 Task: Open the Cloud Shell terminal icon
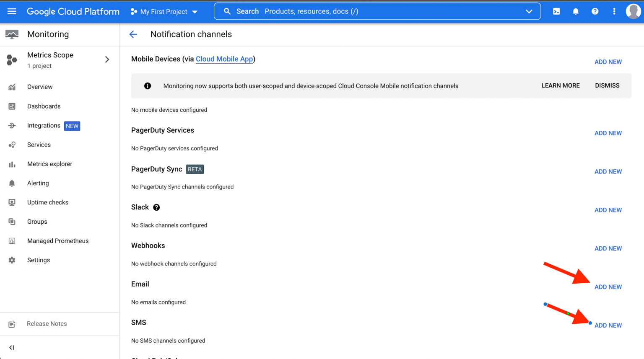[556, 11]
